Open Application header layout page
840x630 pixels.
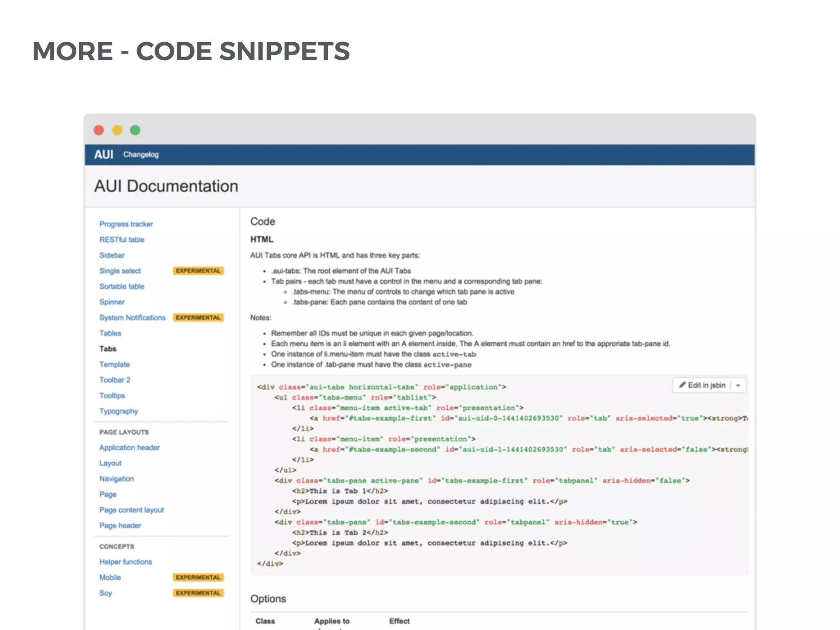pos(130,447)
